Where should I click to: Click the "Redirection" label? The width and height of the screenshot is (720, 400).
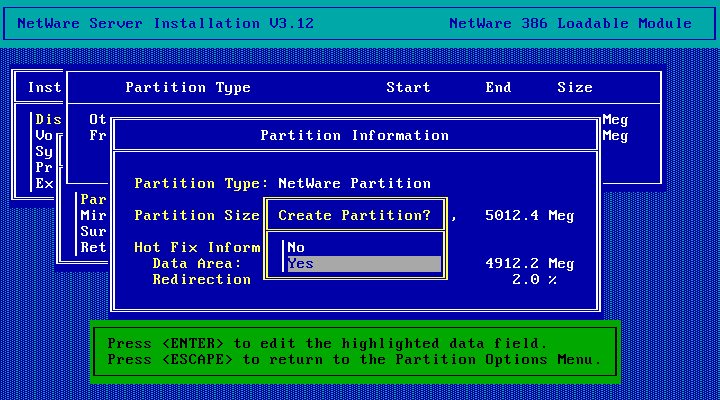tap(202, 279)
